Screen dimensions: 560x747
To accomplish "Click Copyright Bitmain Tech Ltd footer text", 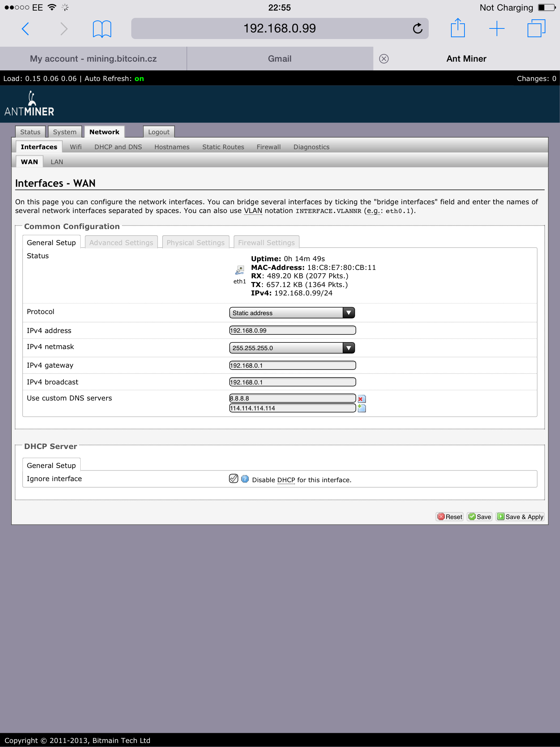I will click(77, 740).
